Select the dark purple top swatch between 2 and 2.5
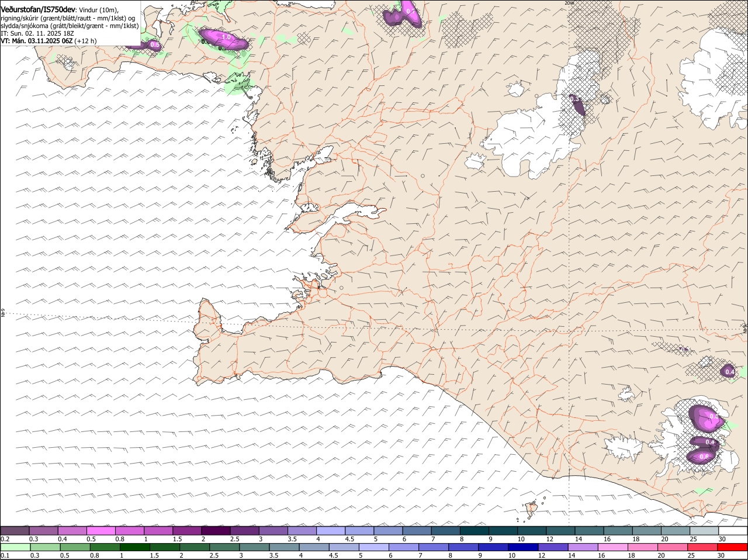 click(216, 531)
